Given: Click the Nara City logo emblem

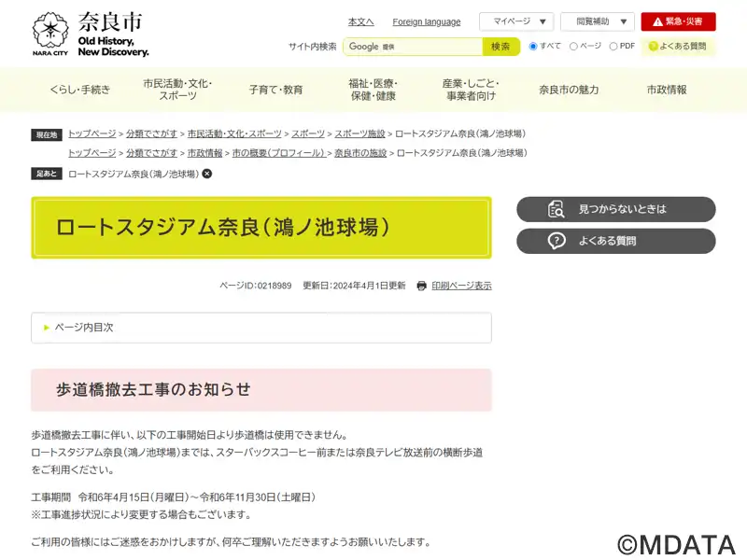Looking at the screenshot, I should click(x=50, y=31).
